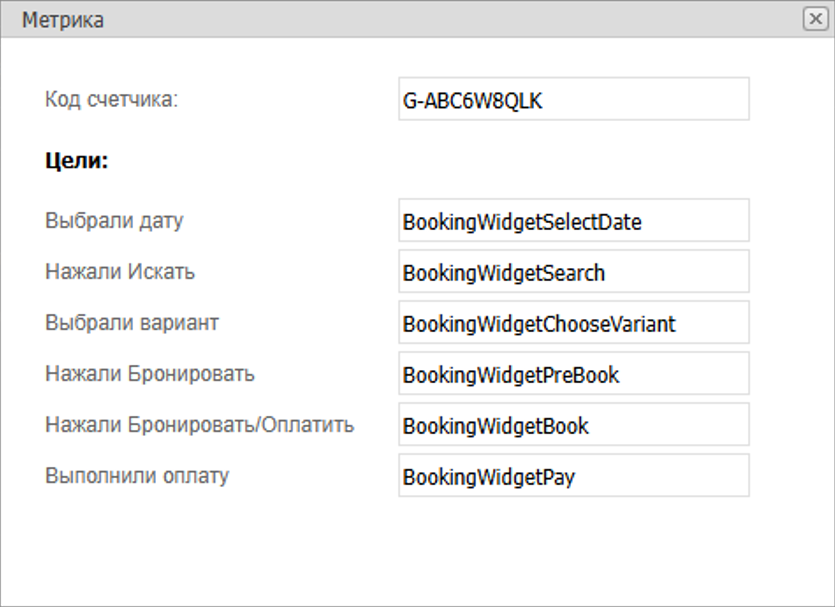Click the Нажали Бронировать label
Image resolution: width=835 pixels, height=607 pixels.
click(150, 374)
